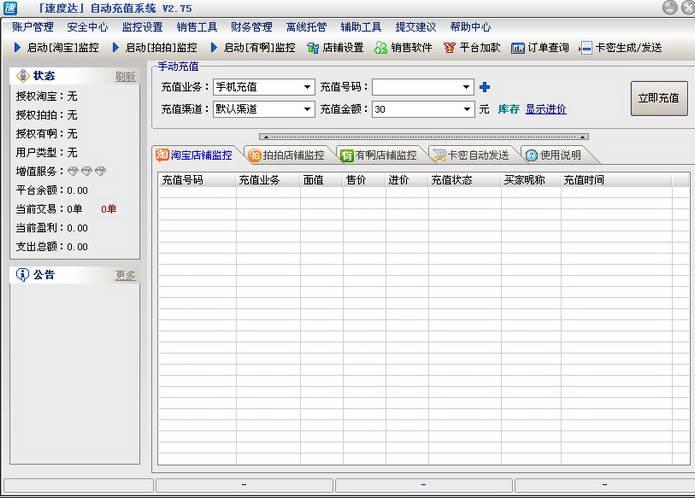Sort by 买家昵称 column header

(531, 180)
